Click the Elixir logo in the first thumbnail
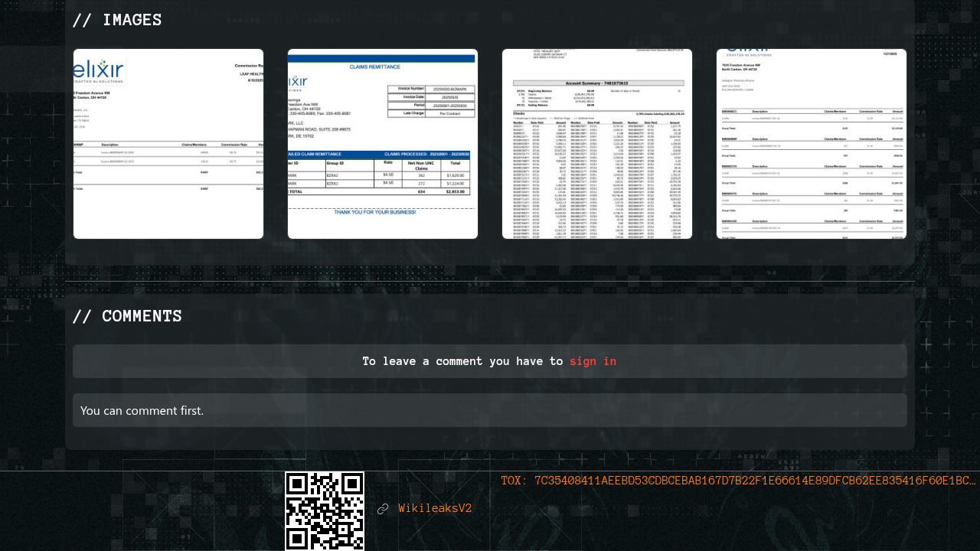980x551 pixels. (x=99, y=71)
